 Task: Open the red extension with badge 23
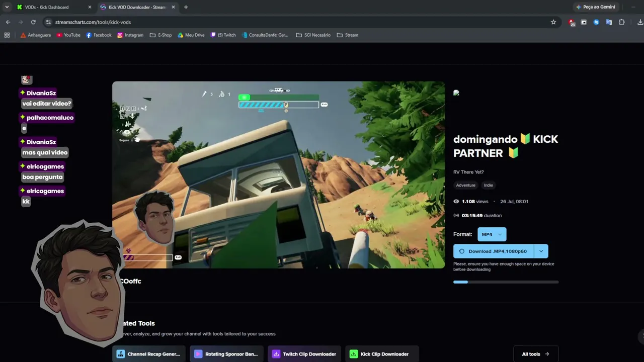[571, 22]
